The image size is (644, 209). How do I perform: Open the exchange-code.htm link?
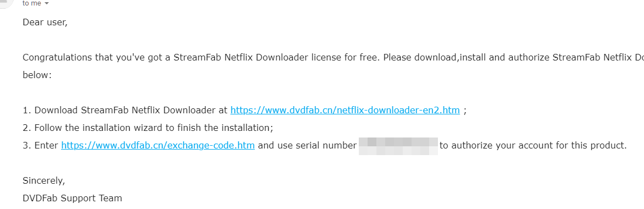click(158, 146)
